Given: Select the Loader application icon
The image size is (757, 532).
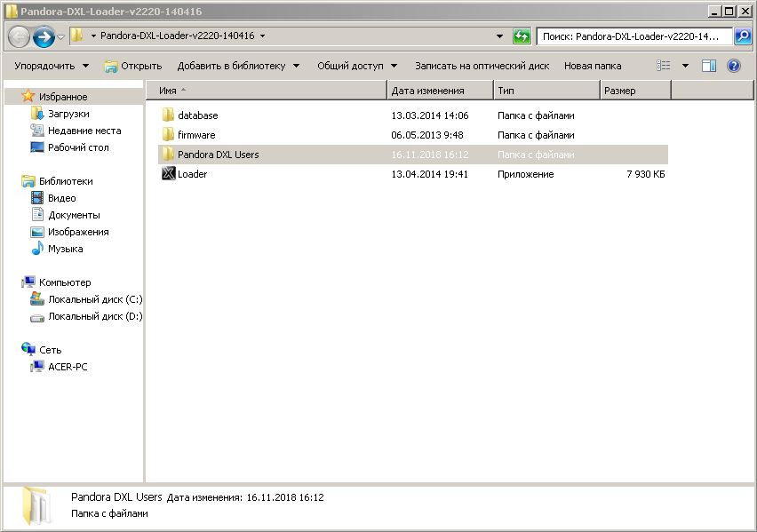Looking at the screenshot, I should pyautogui.click(x=169, y=174).
